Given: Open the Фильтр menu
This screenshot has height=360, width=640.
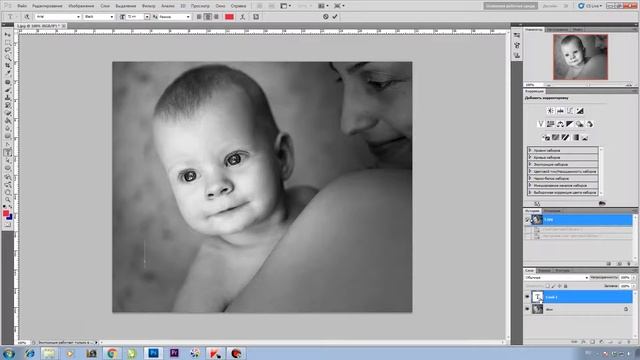Looking at the screenshot, I should (x=149, y=6).
